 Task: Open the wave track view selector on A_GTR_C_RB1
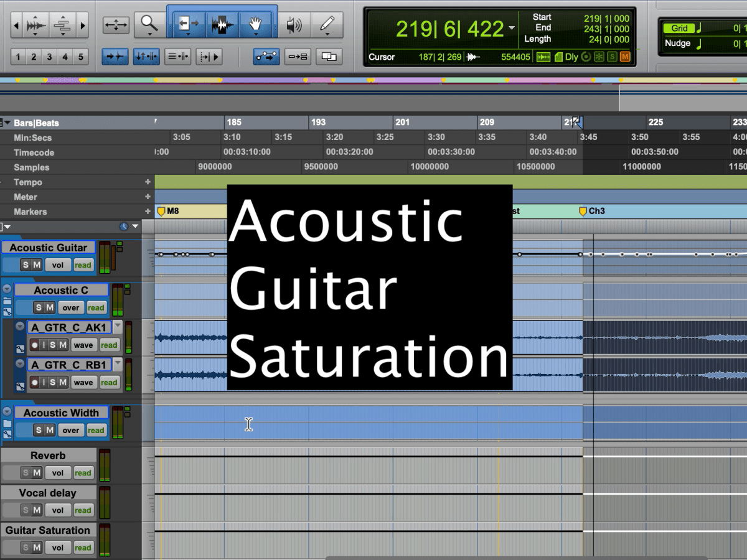coord(83,382)
